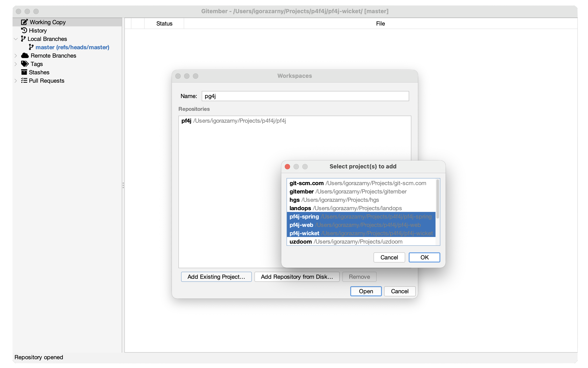This screenshot has width=588, height=368.
Task: Click the master branch icon
Action: (31, 47)
